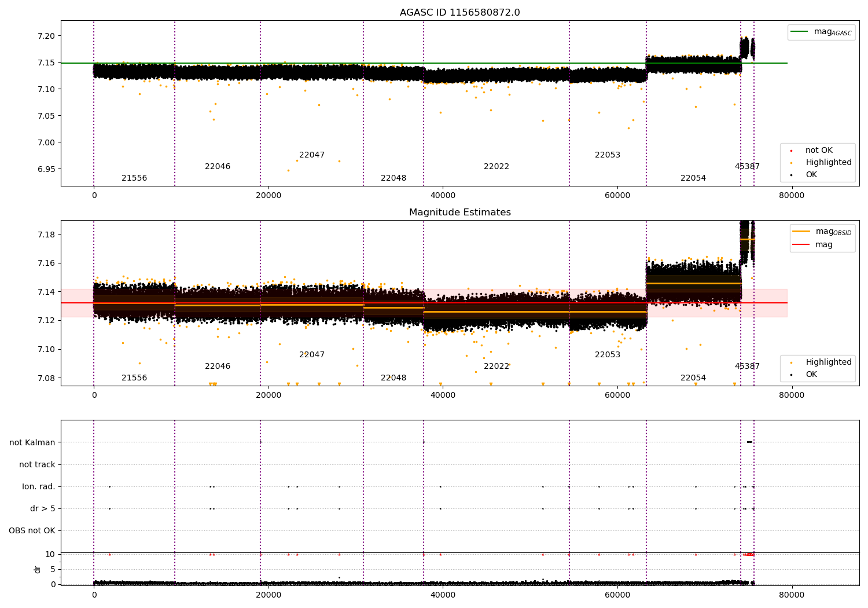Click OBSID label 22022 in the top plot
The image size is (868, 608).
(496, 167)
